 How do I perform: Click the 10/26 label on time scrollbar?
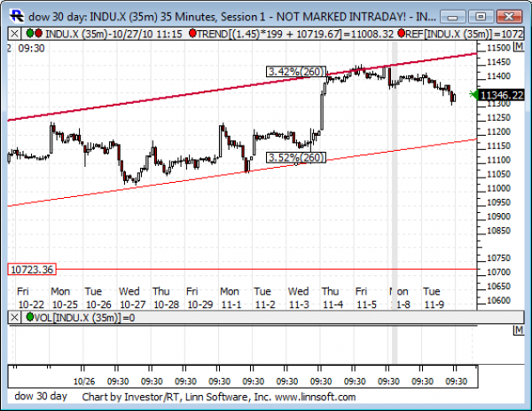tap(84, 382)
